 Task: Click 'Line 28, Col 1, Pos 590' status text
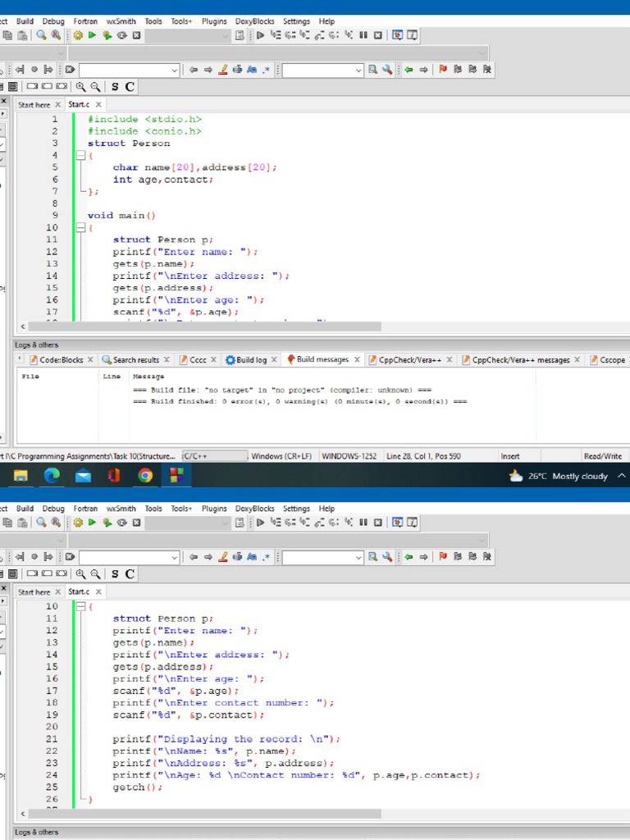(x=423, y=456)
